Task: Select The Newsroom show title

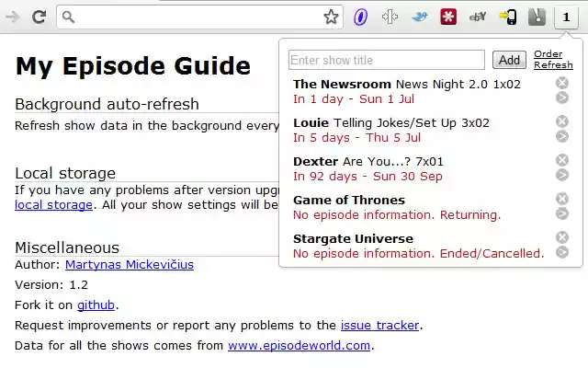Action: pyautogui.click(x=342, y=84)
